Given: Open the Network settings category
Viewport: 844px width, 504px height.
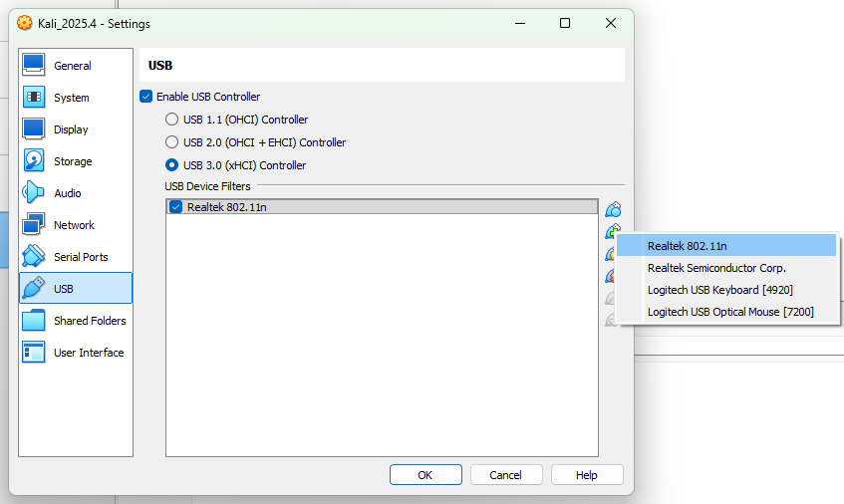Looking at the screenshot, I should (74, 225).
